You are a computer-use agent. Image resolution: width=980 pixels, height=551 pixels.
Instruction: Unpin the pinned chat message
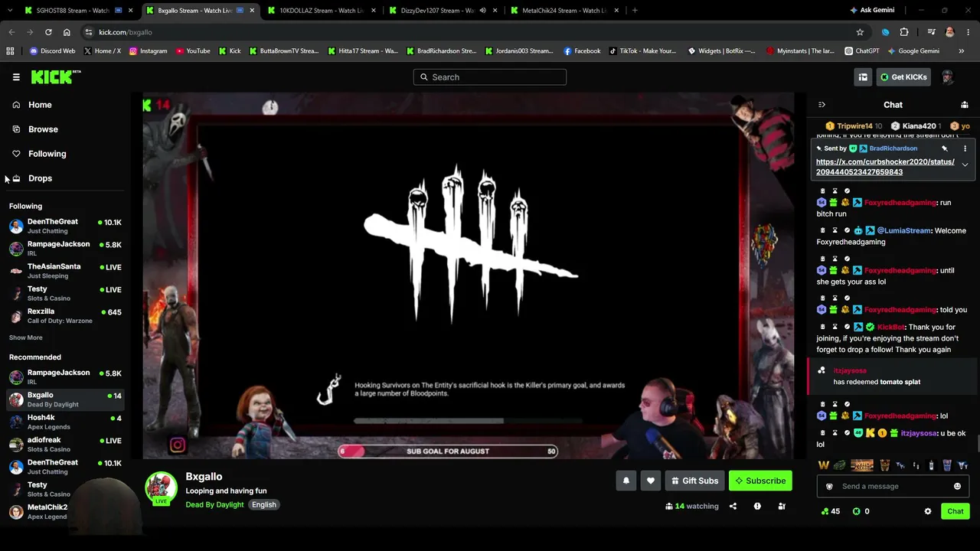[945, 148]
